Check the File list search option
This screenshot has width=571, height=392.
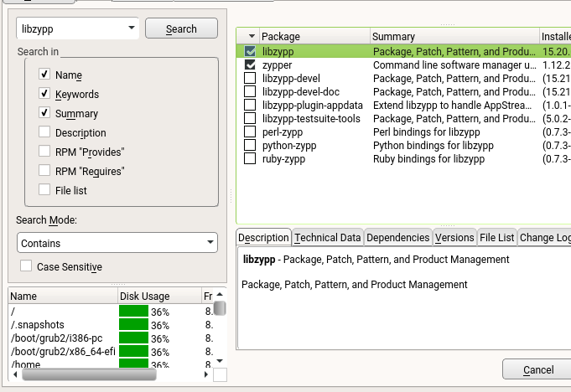tap(44, 190)
